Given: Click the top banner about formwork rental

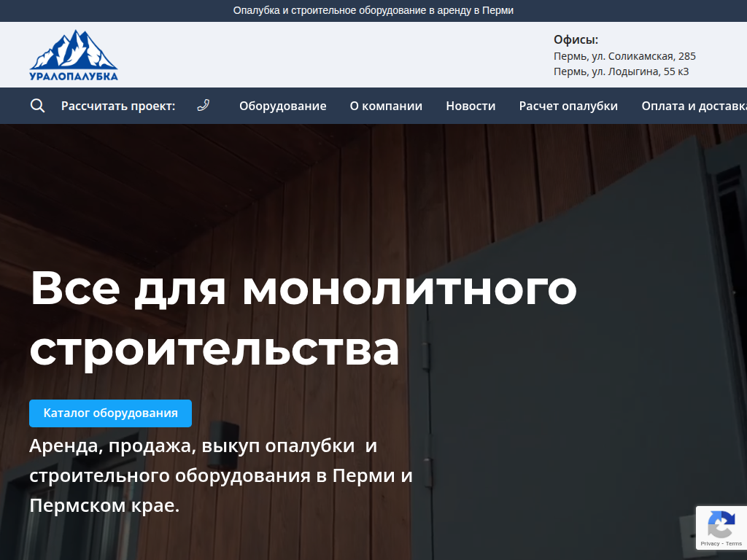Looking at the screenshot, I should pyautogui.click(x=373, y=10).
